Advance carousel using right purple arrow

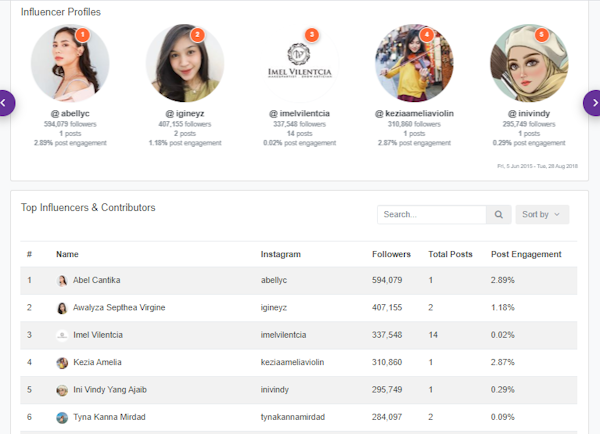click(x=593, y=102)
